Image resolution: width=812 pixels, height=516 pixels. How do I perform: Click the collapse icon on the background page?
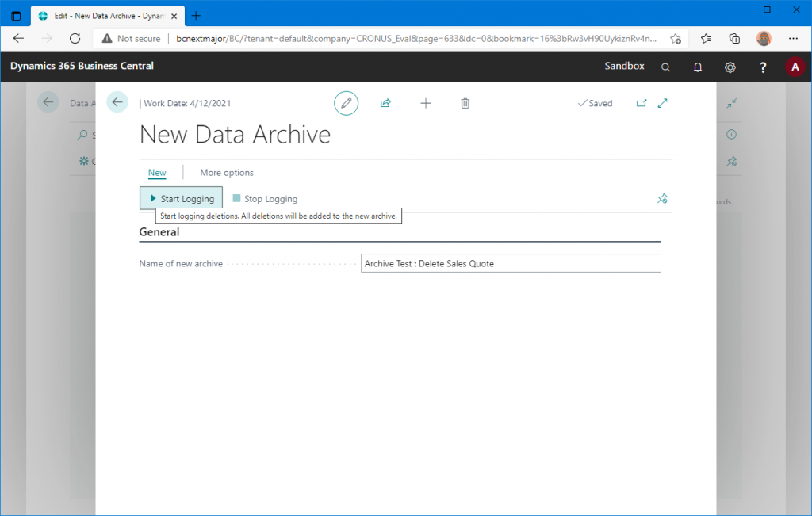click(731, 103)
